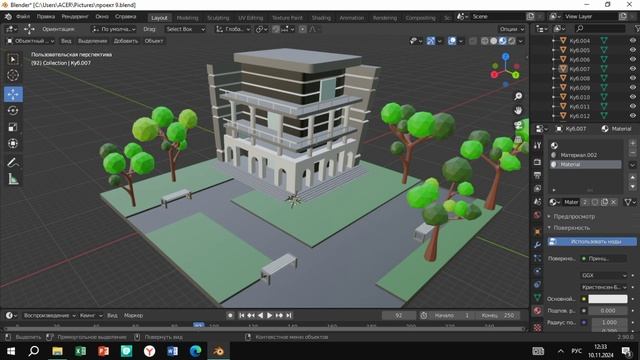
Task: Open the Маркер timeline menu
Action: (x=133, y=316)
